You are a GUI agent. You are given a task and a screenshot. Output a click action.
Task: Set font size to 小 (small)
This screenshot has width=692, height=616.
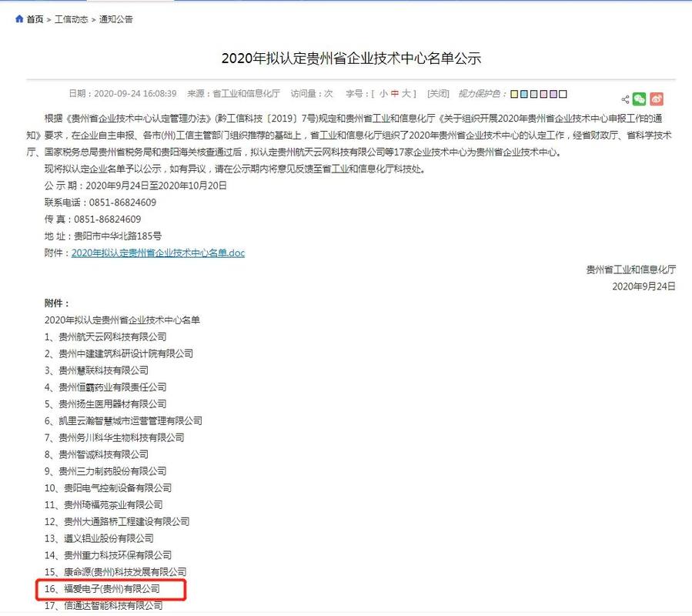382,93
